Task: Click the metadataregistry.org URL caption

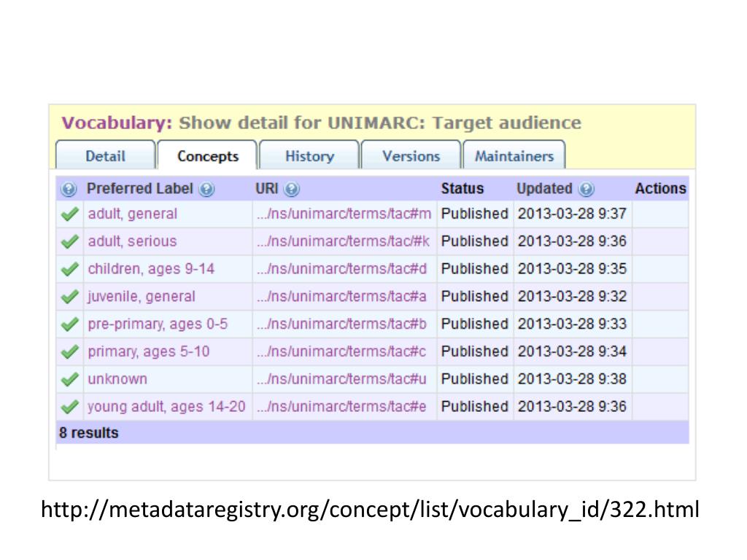Action: click(x=370, y=510)
